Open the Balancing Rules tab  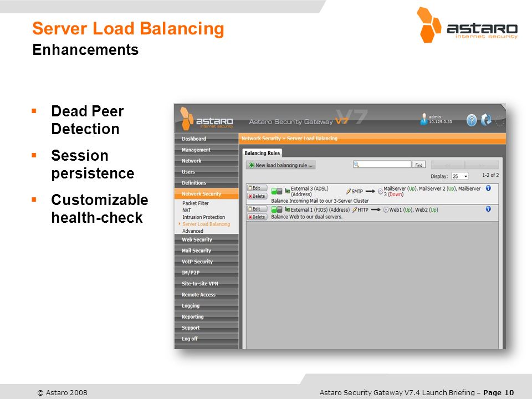pos(262,153)
